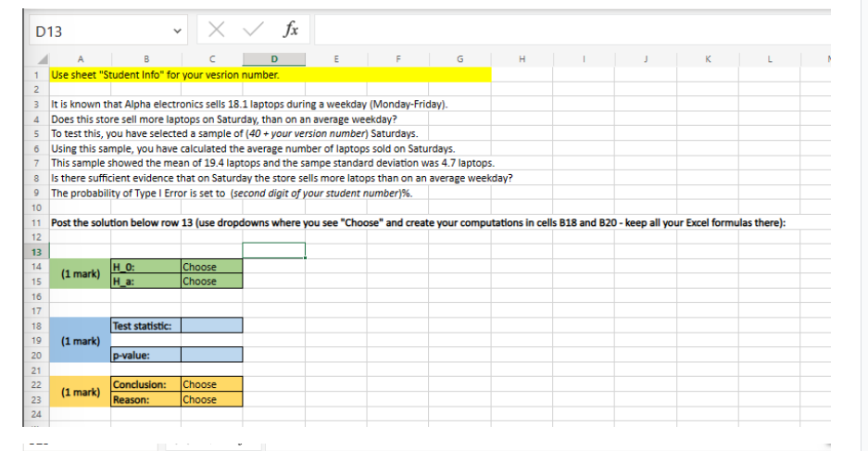Select row 13 header
This screenshot has width=868, height=451.
coord(36,252)
